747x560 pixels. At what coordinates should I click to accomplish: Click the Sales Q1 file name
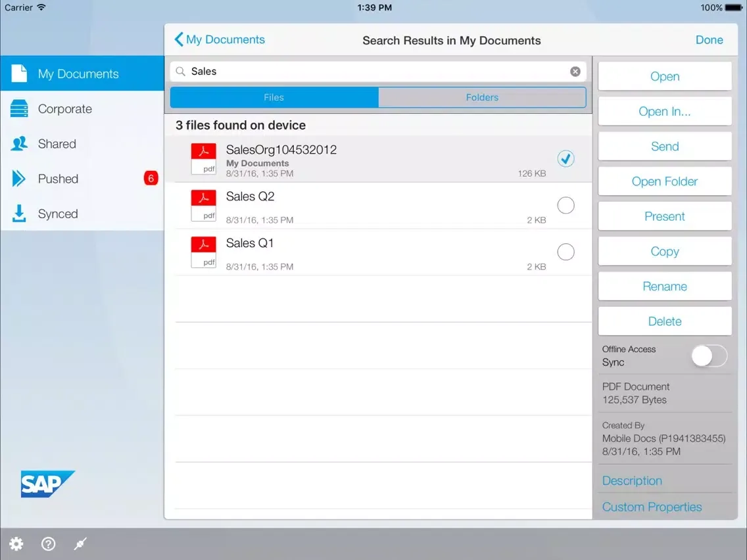tap(250, 243)
